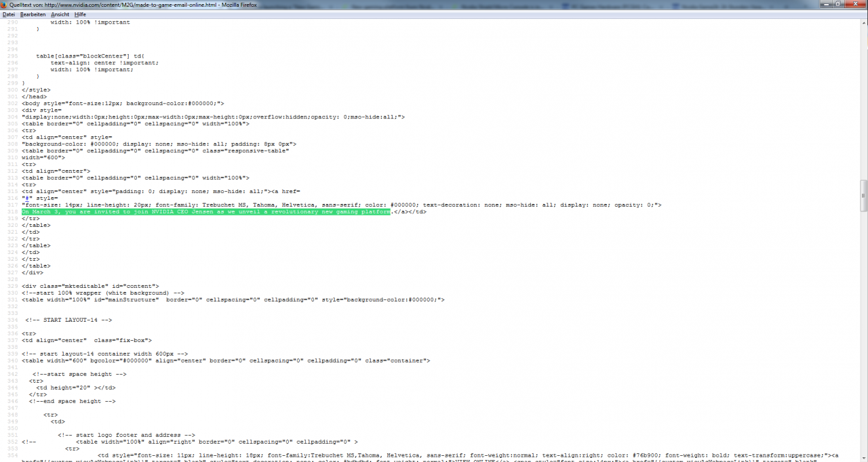Click the "background-color: #000000; display: none line
The height and width of the screenshot is (462, 868).
coord(159,144)
